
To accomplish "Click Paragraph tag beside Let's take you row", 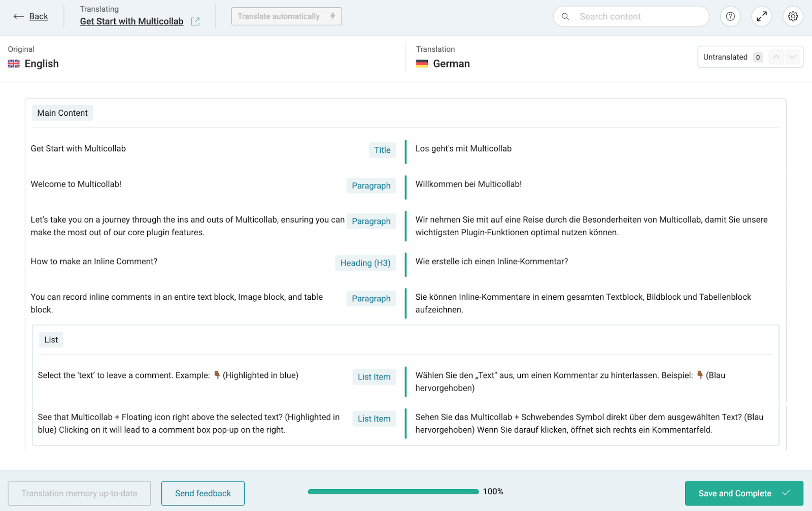I will click(x=371, y=221).
